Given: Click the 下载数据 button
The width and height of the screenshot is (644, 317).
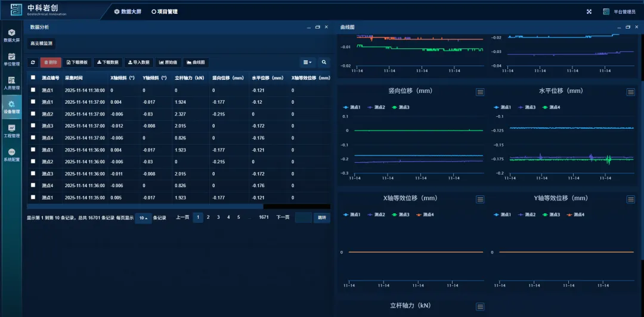Looking at the screenshot, I should (108, 62).
